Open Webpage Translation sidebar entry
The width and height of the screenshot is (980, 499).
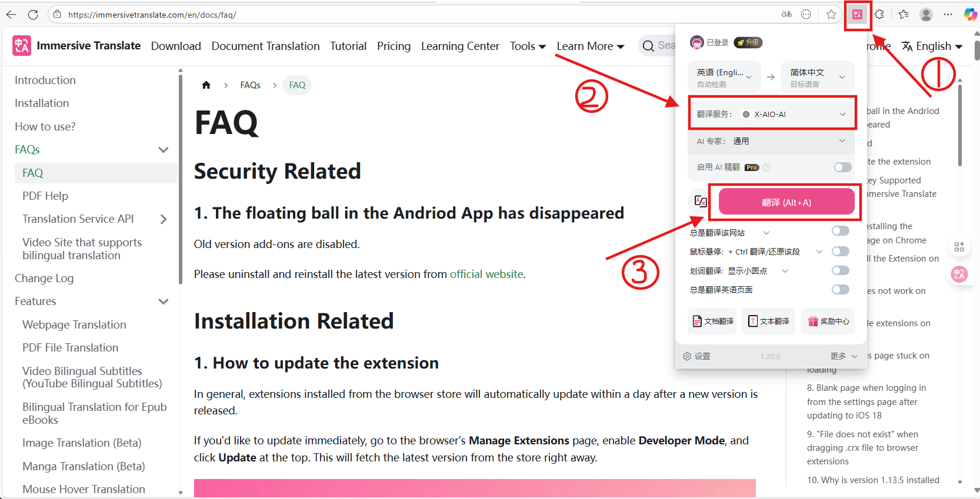tap(74, 324)
